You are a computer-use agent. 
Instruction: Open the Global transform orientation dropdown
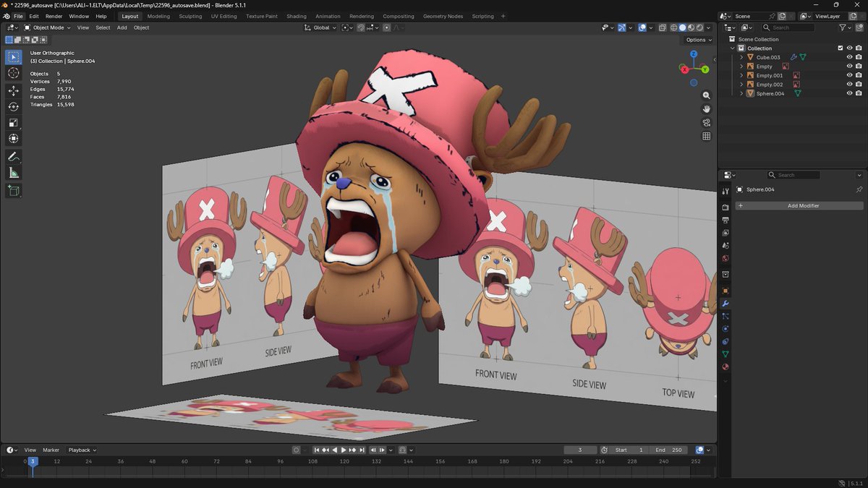tap(320, 27)
